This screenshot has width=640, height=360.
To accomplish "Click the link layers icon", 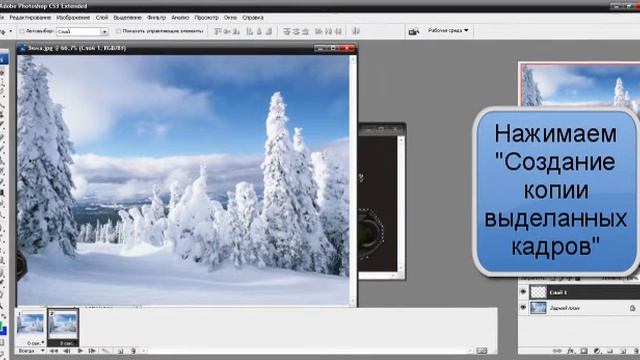I will coord(557,351).
